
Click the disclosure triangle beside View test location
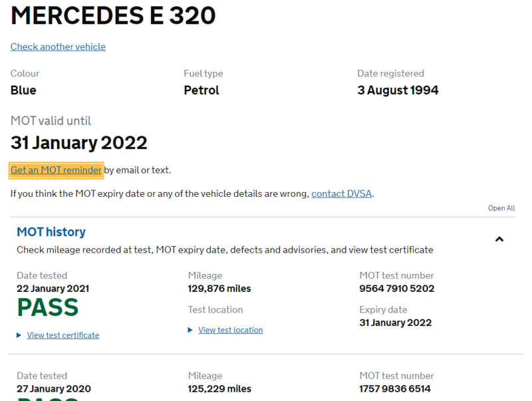[x=189, y=330]
